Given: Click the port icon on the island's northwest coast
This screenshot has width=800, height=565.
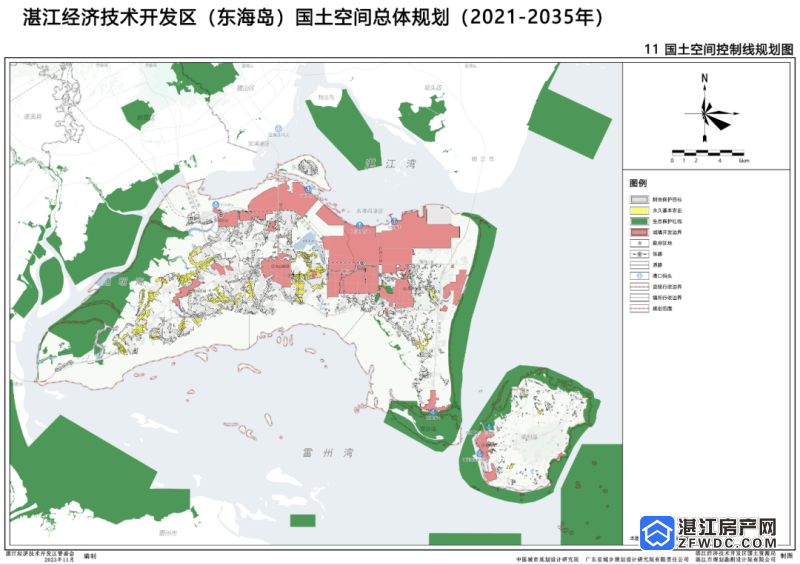Looking at the screenshot, I should click(x=216, y=205).
